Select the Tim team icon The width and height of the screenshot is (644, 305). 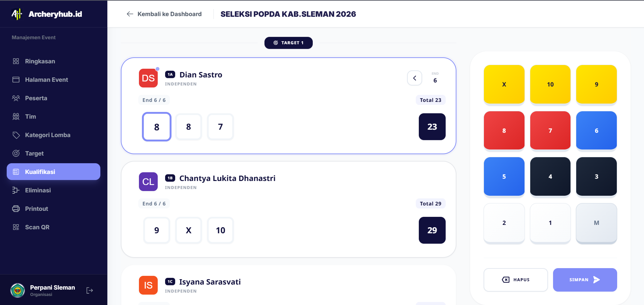(x=16, y=116)
